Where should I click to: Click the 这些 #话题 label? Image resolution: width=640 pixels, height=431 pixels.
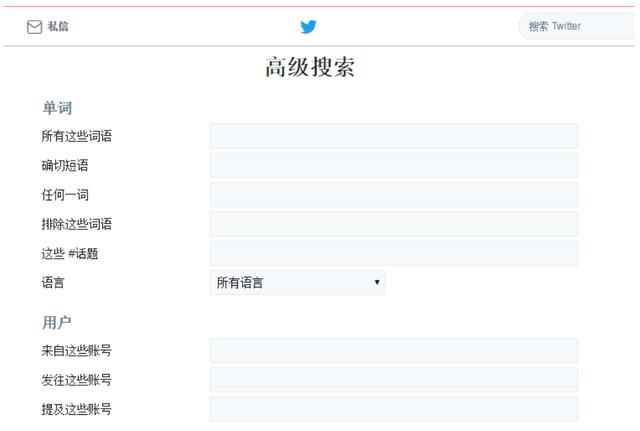pos(70,253)
